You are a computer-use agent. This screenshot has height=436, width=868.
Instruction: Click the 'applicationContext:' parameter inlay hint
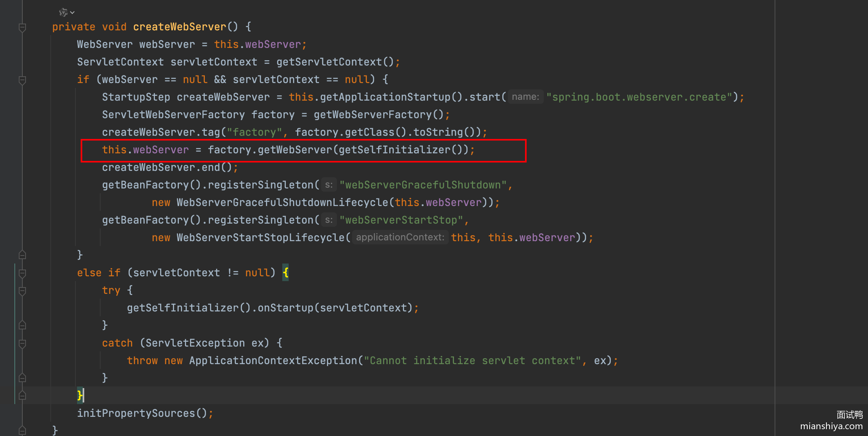click(x=400, y=238)
